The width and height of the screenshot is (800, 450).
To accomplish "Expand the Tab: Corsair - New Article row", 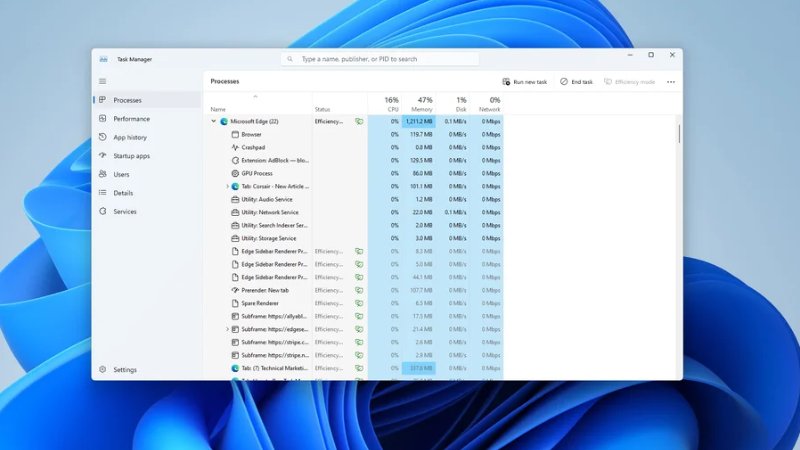I will [x=228, y=186].
